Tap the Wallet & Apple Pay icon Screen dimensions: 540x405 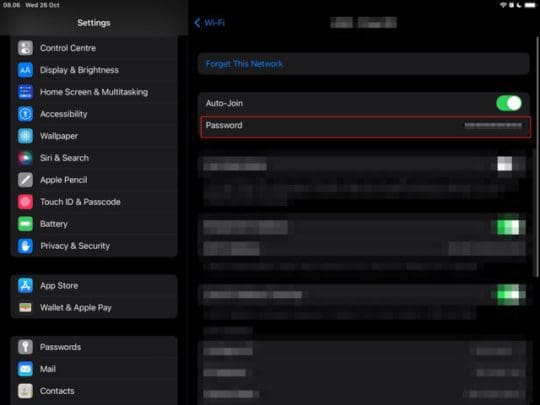[25, 308]
